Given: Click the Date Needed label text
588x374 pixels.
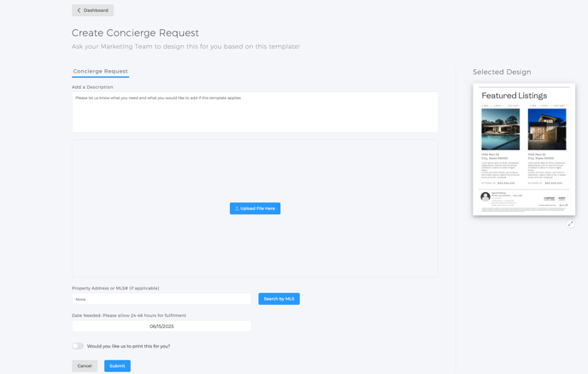Looking at the screenshot, I should [128, 316].
